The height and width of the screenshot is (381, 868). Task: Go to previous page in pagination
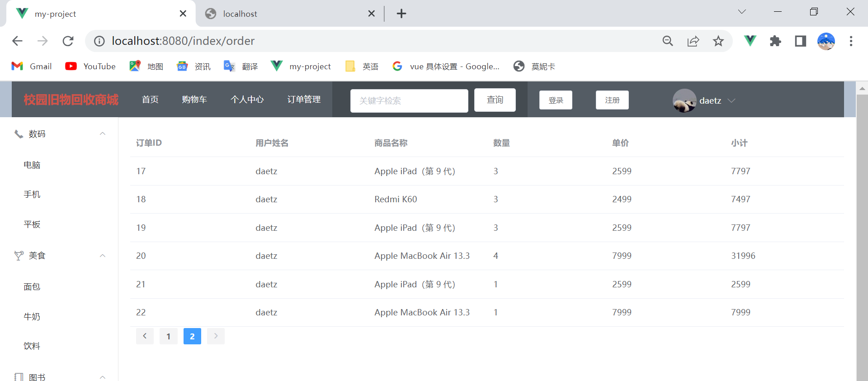pyautogui.click(x=145, y=336)
